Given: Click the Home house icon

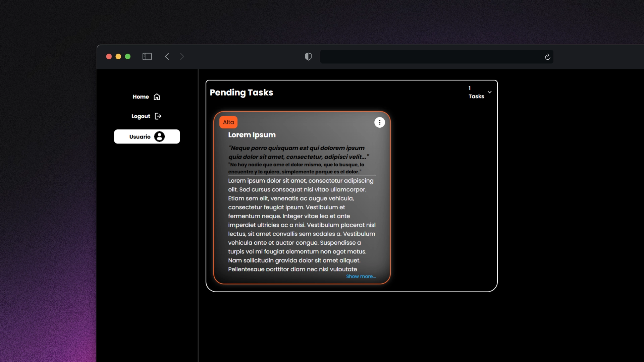Looking at the screenshot, I should pos(157,97).
